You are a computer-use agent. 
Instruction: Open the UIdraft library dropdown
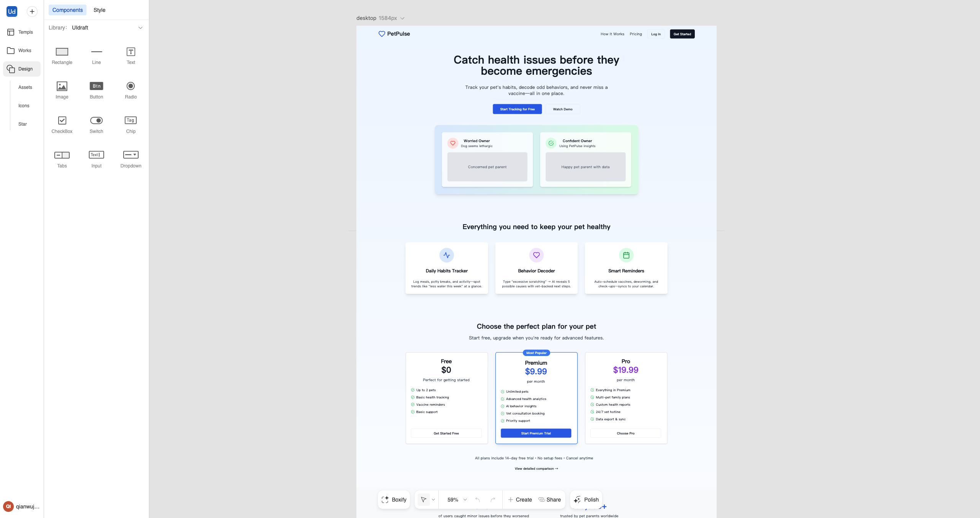140,27
